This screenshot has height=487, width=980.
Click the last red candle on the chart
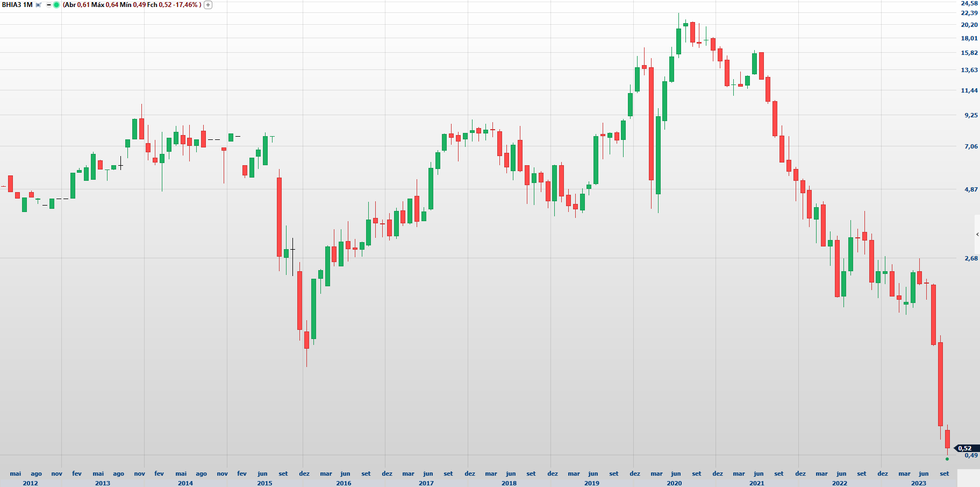947,439
